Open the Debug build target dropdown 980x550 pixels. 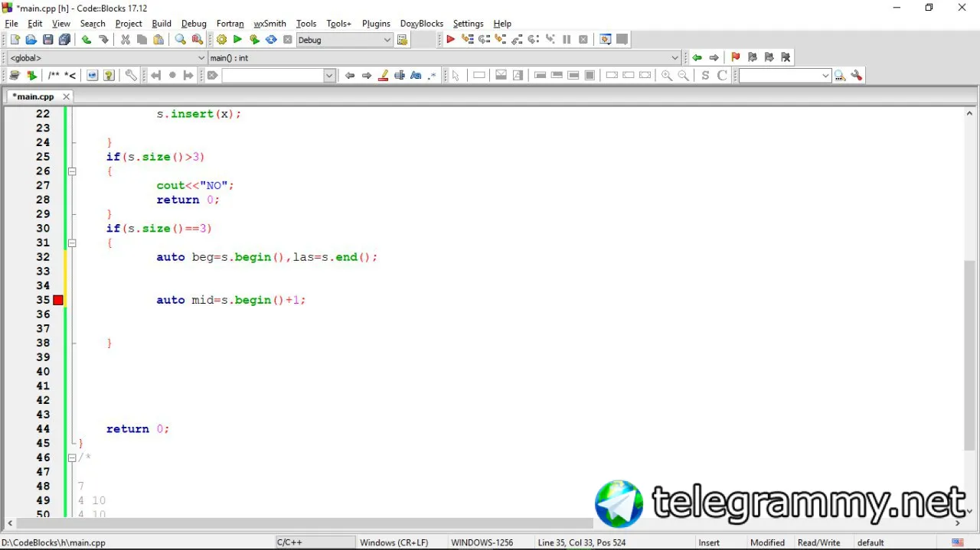pyautogui.click(x=387, y=40)
